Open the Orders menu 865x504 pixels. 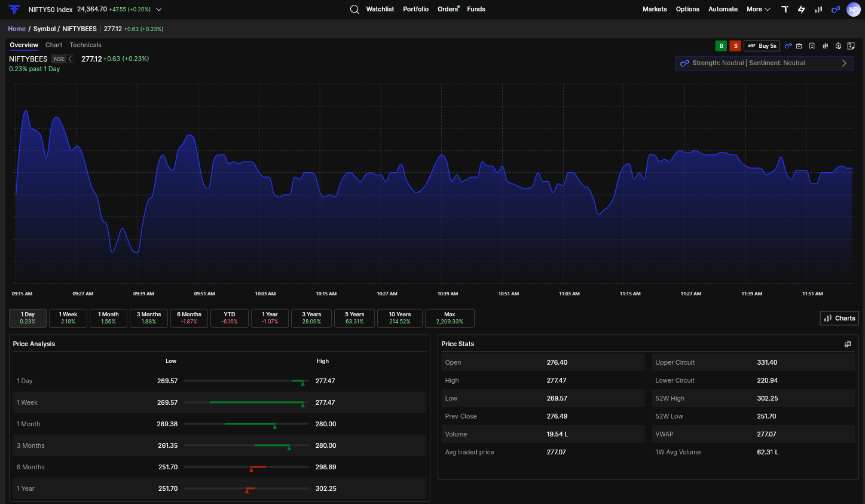pos(448,9)
